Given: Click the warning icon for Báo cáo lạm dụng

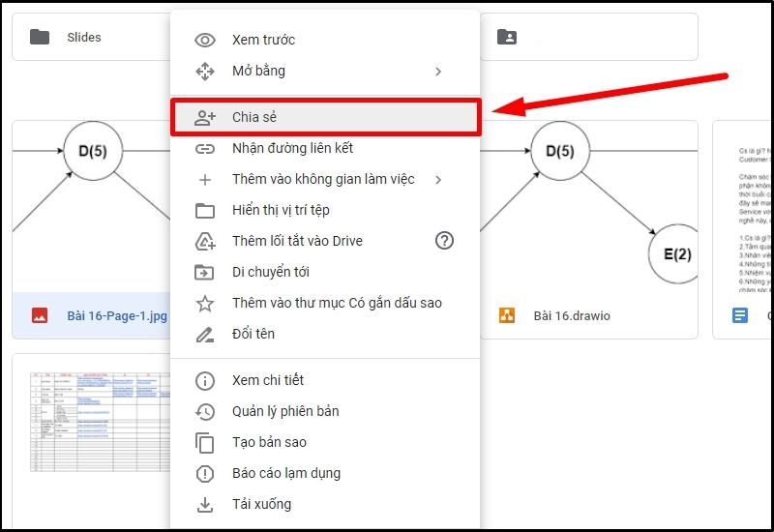Looking at the screenshot, I should [205, 474].
